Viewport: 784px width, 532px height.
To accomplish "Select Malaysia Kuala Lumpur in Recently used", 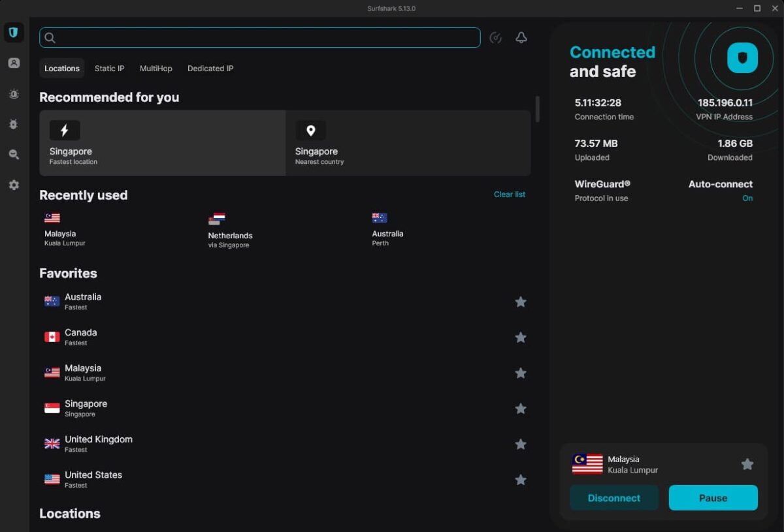I will coord(65,230).
